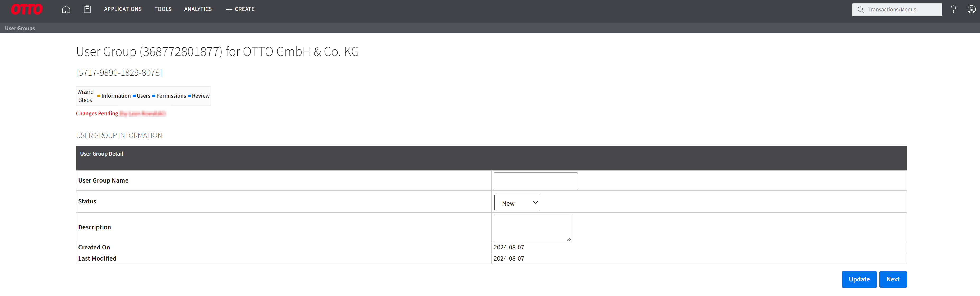This screenshot has width=980, height=296.
Task: Click the Next button
Action: (893, 279)
